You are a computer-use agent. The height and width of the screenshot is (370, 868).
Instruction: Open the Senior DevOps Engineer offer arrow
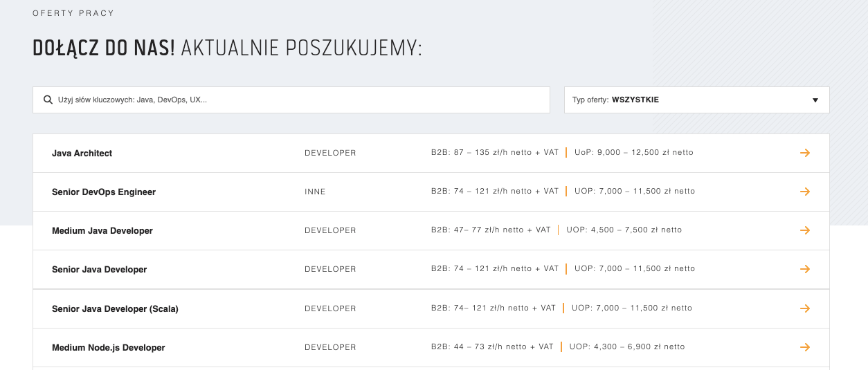click(805, 192)
